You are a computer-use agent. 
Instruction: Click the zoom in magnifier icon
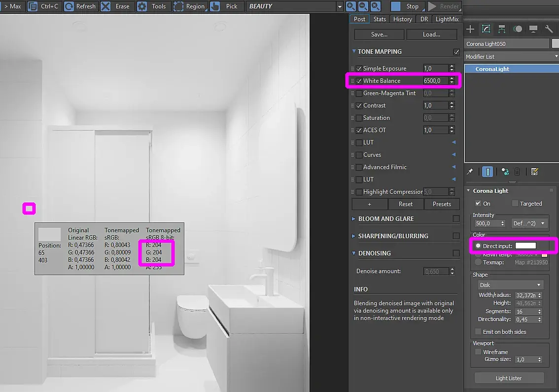click(x=351, y=6)
